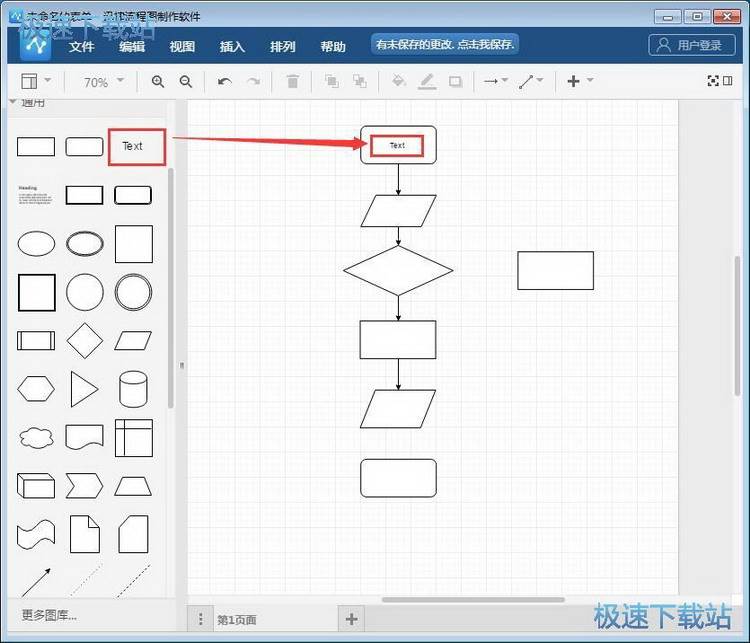
Task: Open the 70% zoom level dropdown
Action: pyautogui.click(x=103, y=82)
